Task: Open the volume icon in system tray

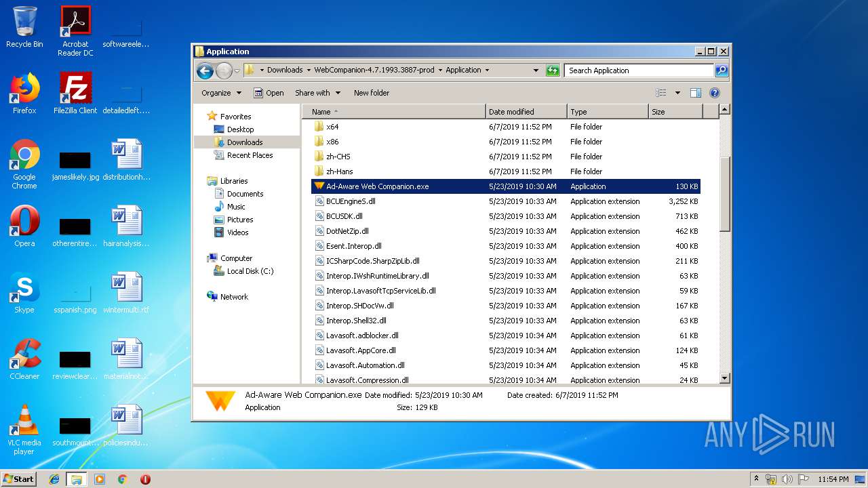Action: (x=787, y=479)
